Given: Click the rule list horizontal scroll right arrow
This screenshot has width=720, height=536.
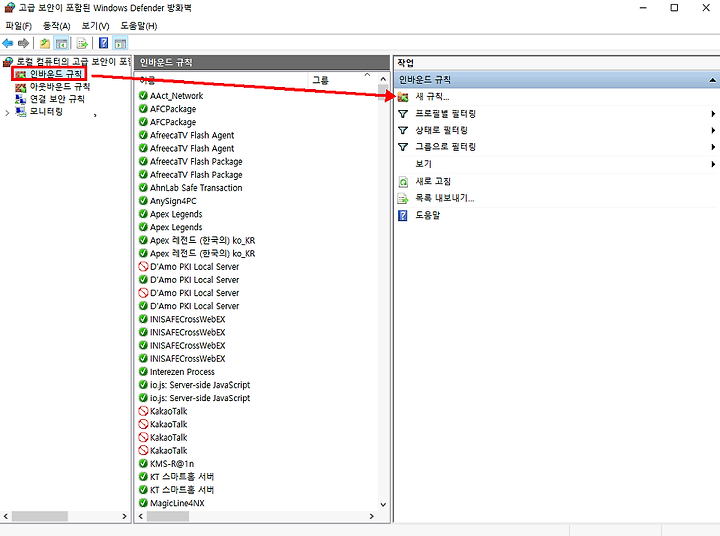Looking at the screenshot, I should [x=371, y=516].
